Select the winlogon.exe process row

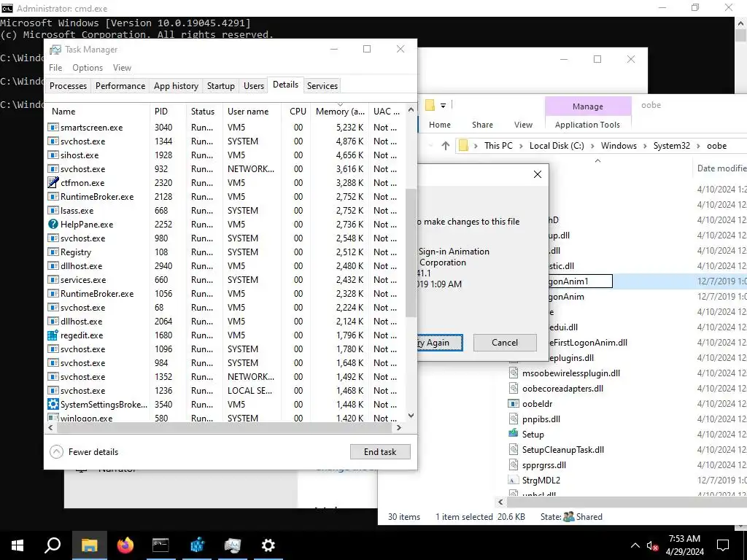225,418
